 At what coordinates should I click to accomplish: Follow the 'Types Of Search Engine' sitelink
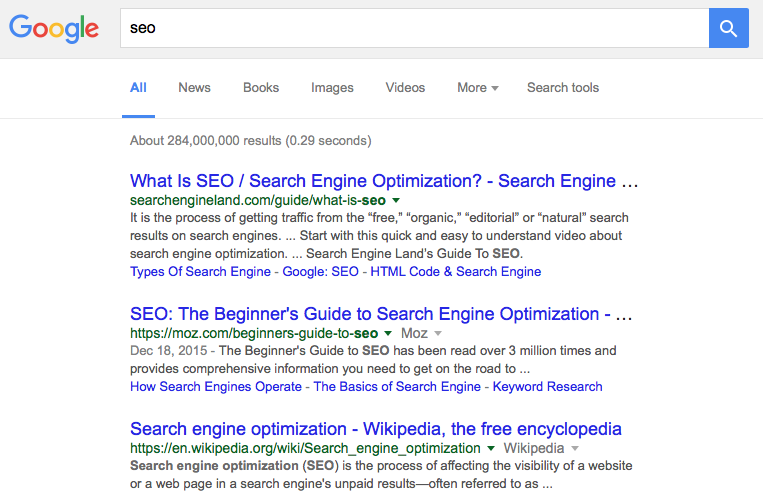pos(200,272)
